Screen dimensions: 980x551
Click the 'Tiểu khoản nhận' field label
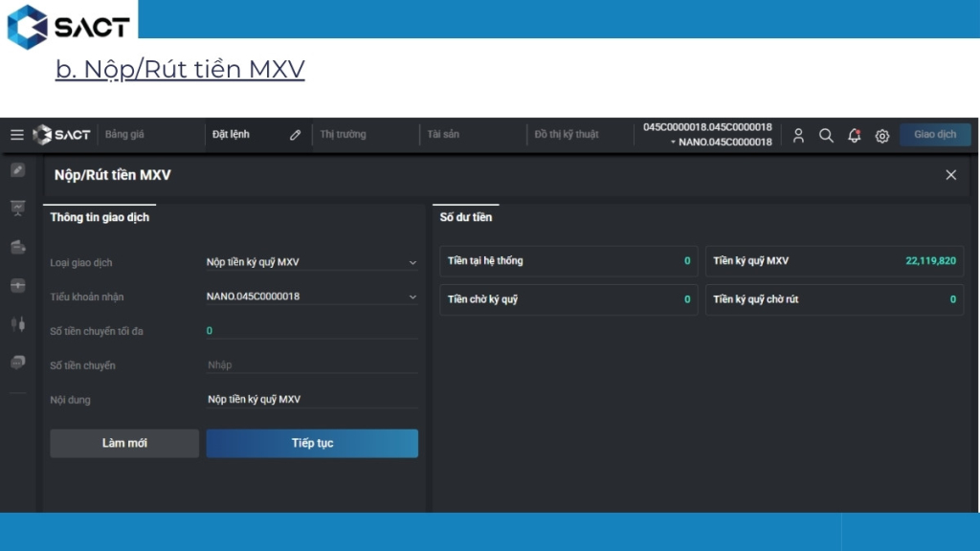(x=87, y=298)
